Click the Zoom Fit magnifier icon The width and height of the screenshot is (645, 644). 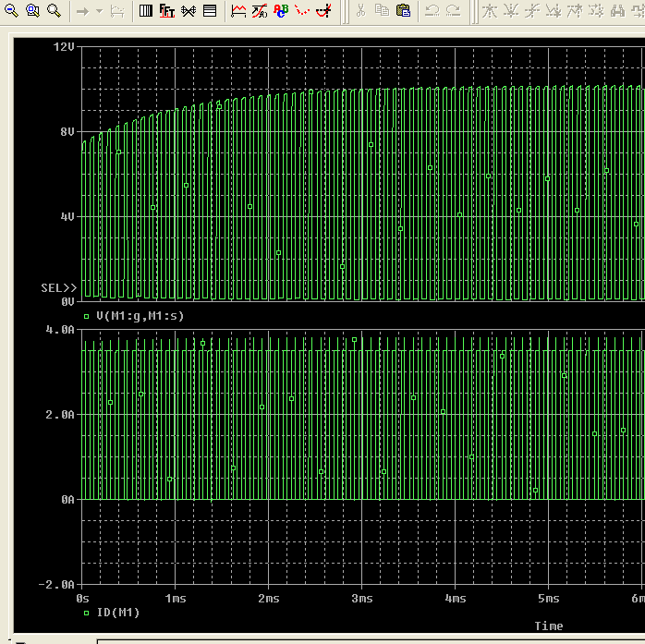54,11
